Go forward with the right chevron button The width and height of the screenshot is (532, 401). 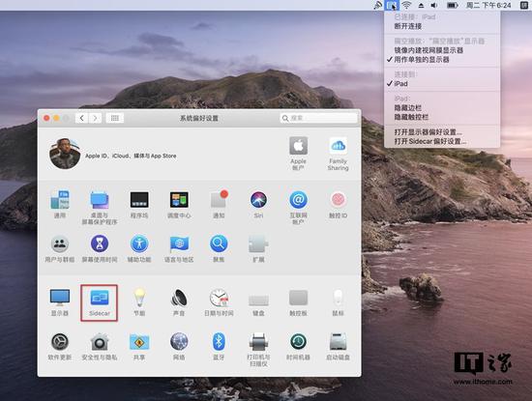[95, 118]
